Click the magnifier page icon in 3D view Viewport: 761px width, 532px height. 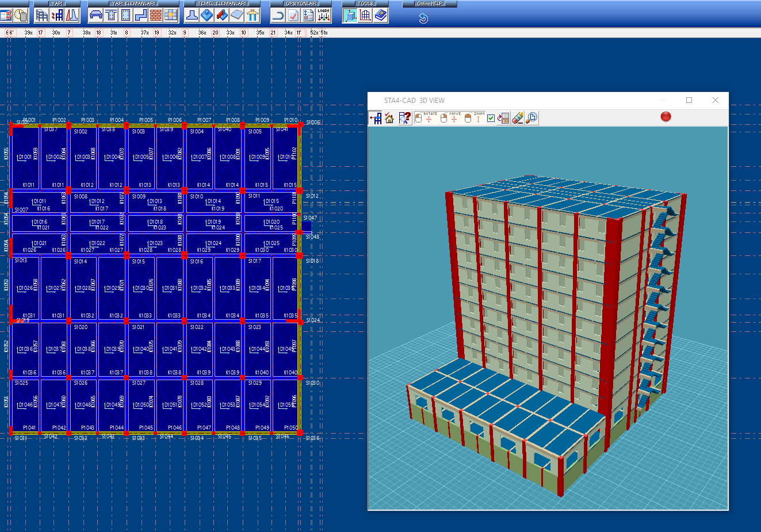point(531,118)
